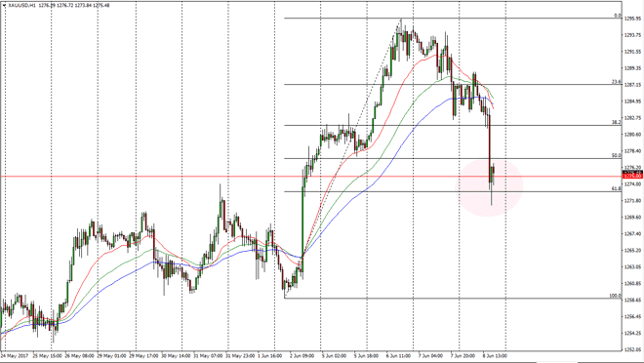Click the 1265.20 price scale value
The height and width of the screenshot is (363, 644).
pos(633,250)
